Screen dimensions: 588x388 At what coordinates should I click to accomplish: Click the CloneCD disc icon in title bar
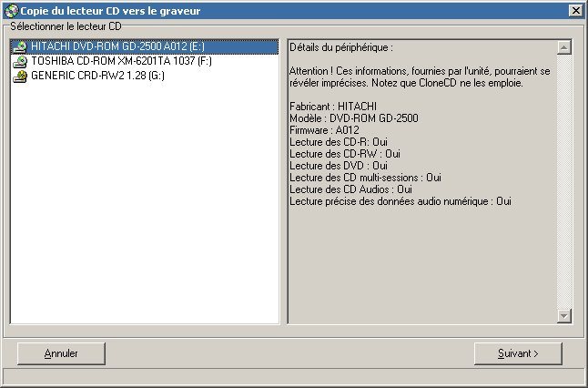click(11, 11)
